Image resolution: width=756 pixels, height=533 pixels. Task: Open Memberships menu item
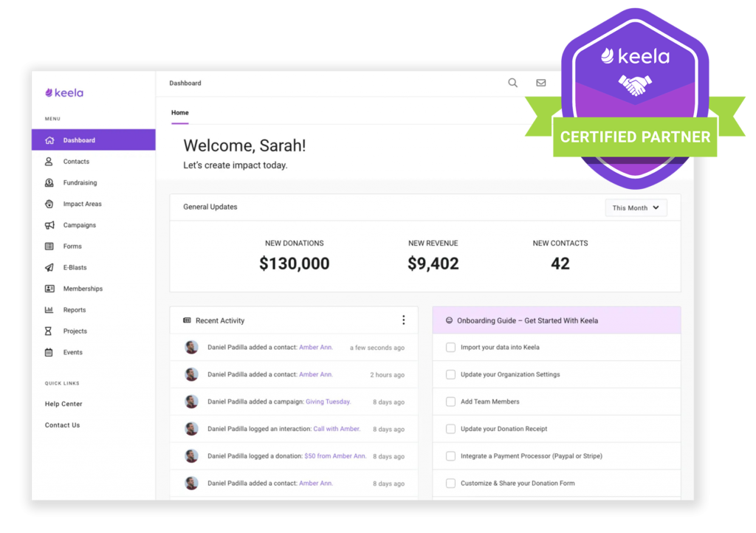[x=94, y=289]
